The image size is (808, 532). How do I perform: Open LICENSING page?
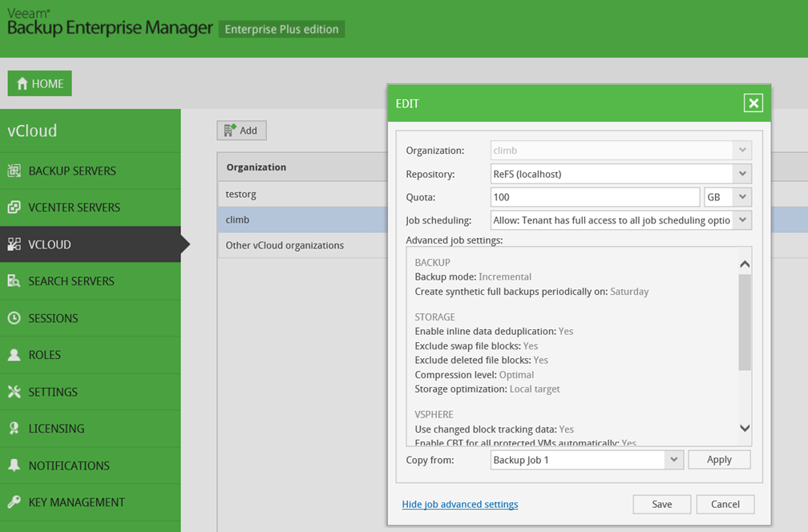pos(90,429)
